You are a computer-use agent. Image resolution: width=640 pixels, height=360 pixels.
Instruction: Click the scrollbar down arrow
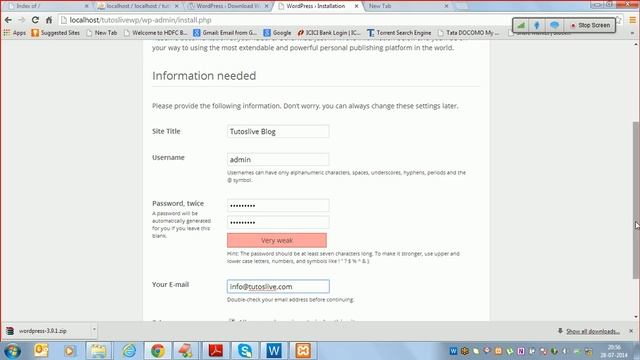(636, 317)
